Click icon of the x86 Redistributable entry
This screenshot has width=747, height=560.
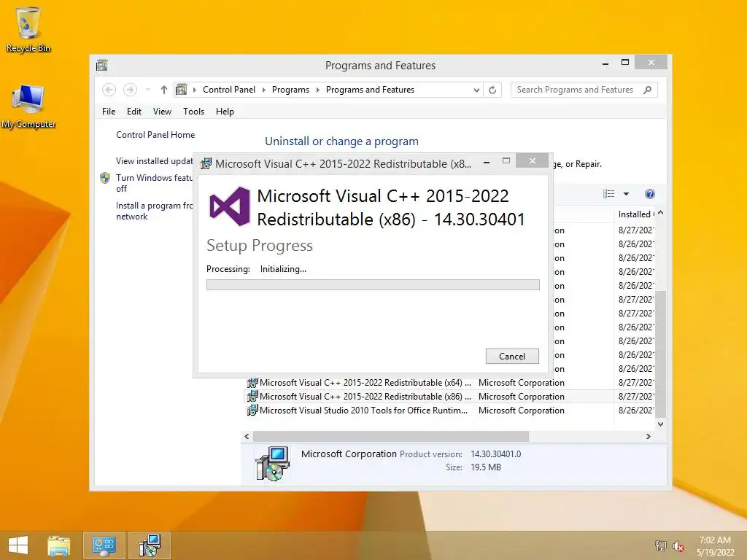coord(252,396)
